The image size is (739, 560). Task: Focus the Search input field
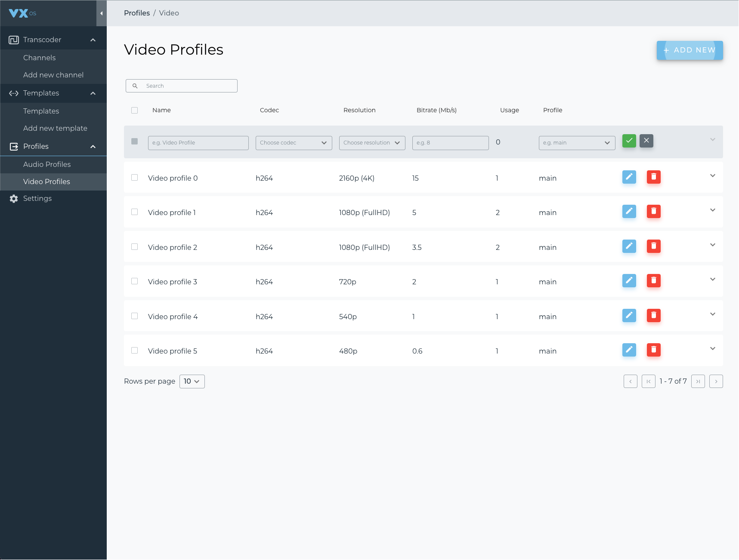(182, 86)
